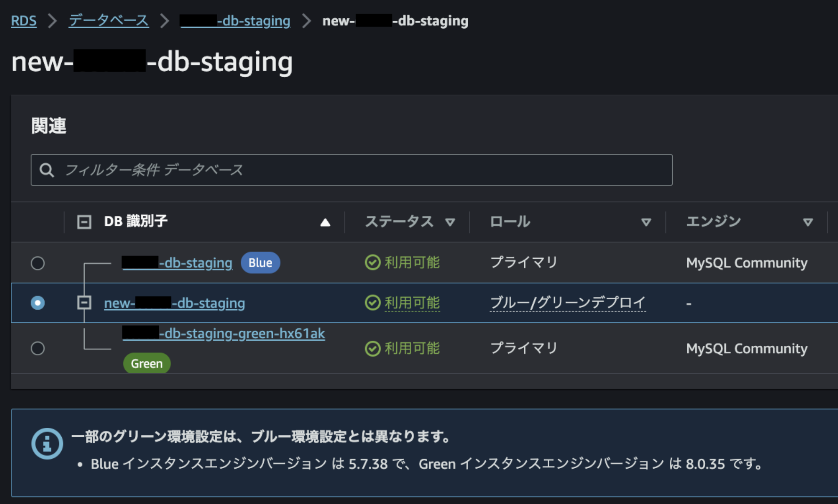Click the Blue environment badge
The image size is (838, 504).
[x=260, y=263]
